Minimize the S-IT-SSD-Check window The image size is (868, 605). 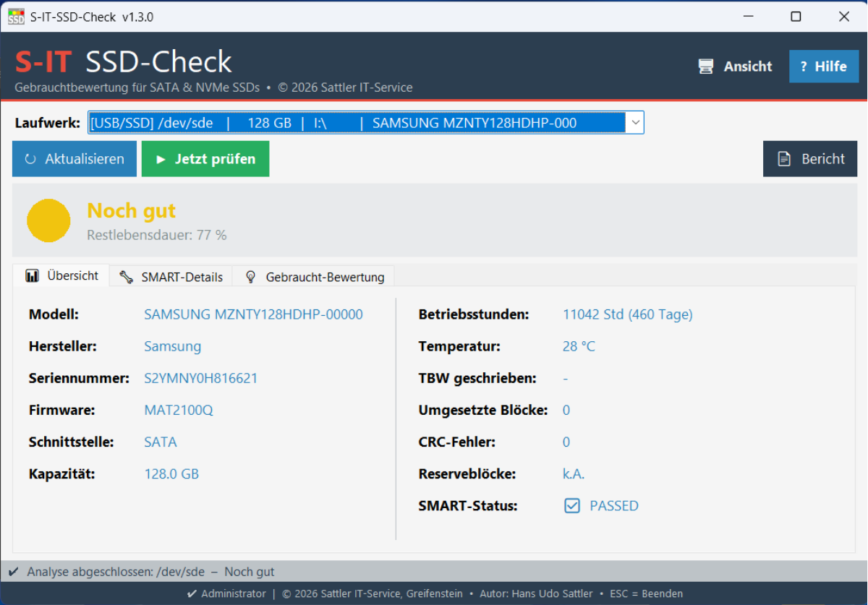pyautogui.click(x=748, y=17)
